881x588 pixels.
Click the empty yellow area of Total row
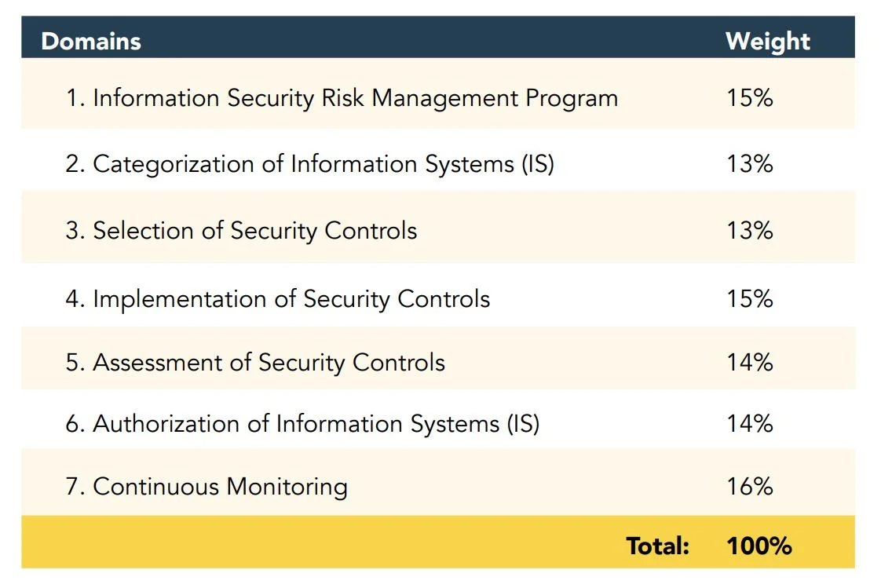click(x=314, y=543)
